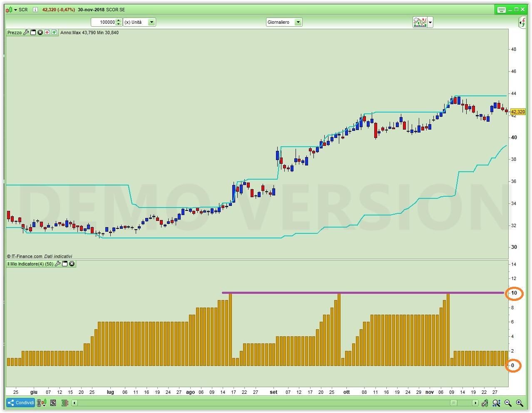Click the 30-nov-2018 date text
This screenshot has width=532, height=413.
(x=91, y=10)
